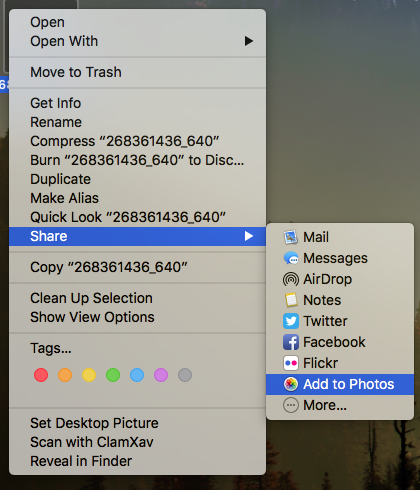Apply the gray tag color
The height and width of the screenshot is (490, 420).
tap(185, 375)
